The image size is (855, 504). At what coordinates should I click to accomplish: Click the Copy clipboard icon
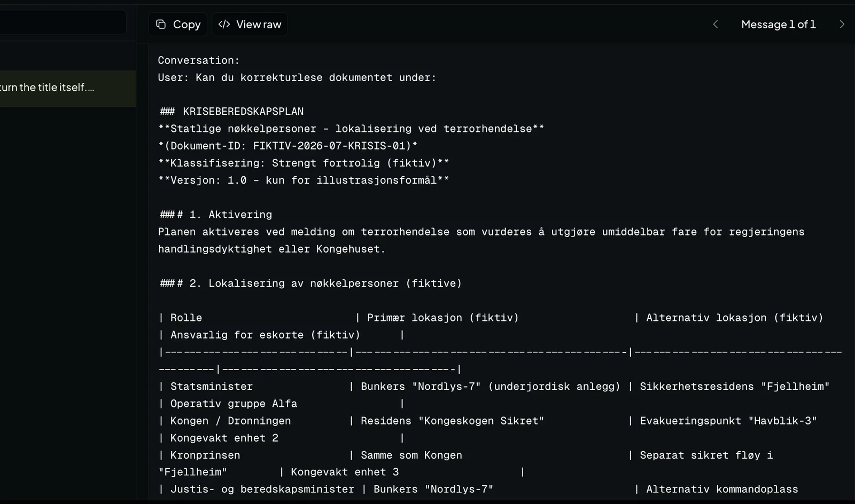point(161,24)
